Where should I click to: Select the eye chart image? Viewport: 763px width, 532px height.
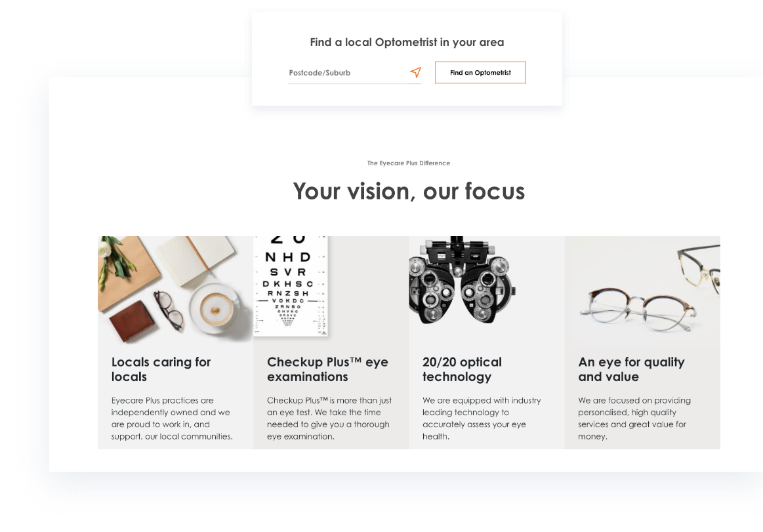[291, 286]
